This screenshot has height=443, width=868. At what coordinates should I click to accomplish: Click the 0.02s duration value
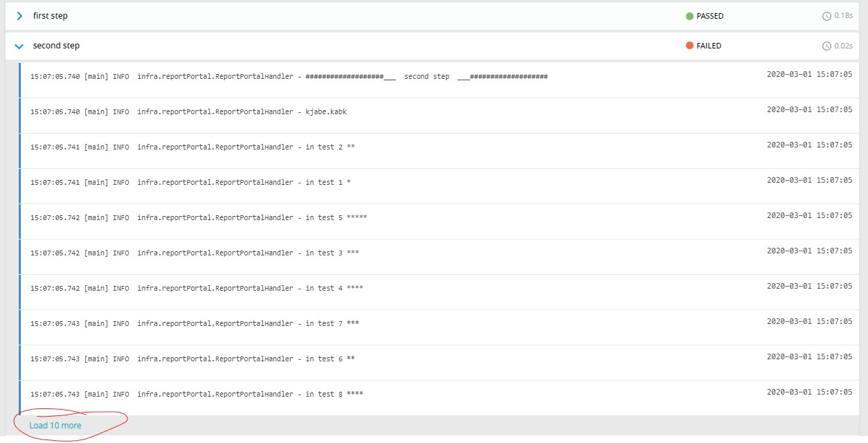843,46
